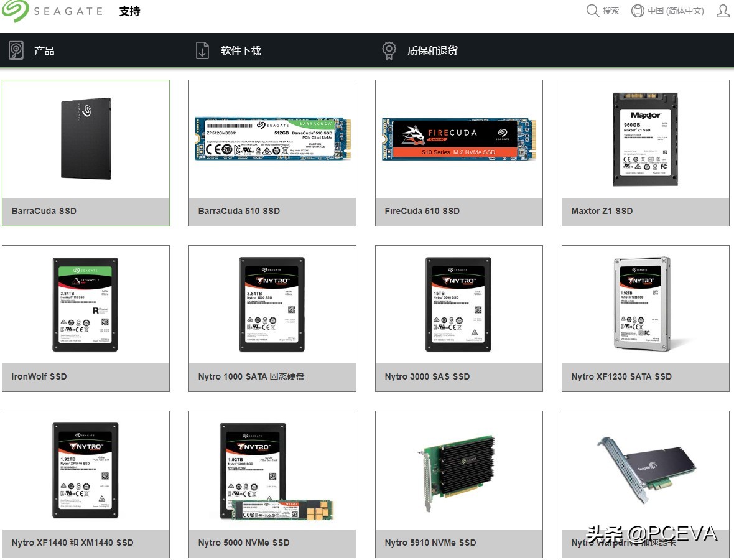The image size is (734, 560).
Task: Open the user account icon
Action: pos(722,11)
